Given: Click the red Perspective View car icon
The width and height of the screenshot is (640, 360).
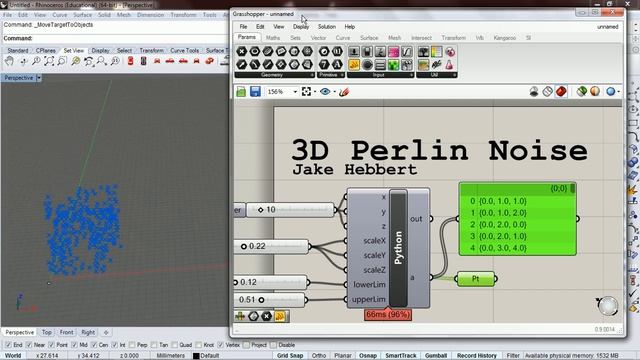Looking at the screenshot, I should 209,61.
